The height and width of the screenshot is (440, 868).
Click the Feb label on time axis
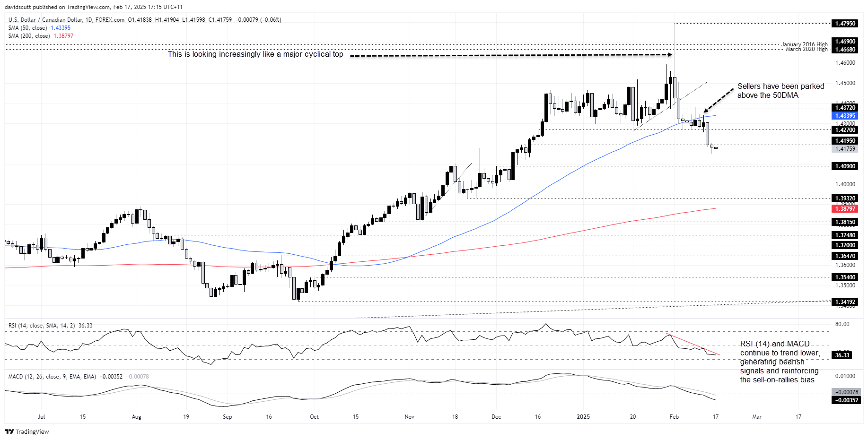[674, 417]
